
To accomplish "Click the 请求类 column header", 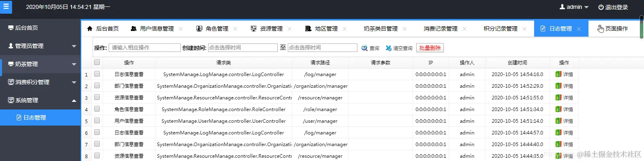I will [223, 63].
